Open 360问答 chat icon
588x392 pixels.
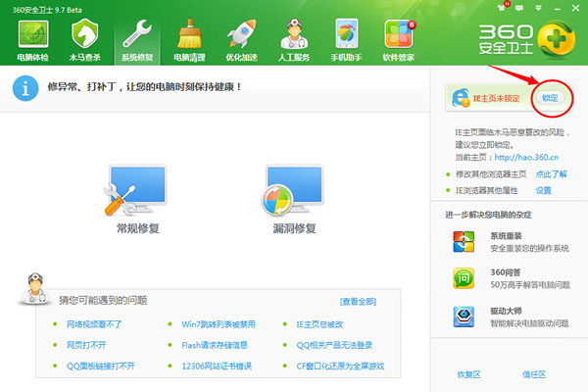(464, 278)
